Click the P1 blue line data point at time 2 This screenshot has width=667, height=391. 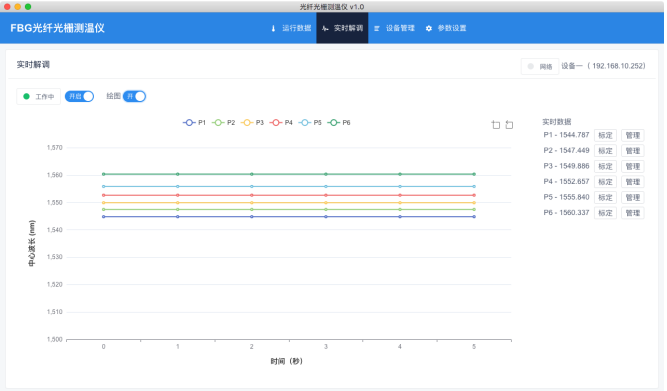point(252,217)
